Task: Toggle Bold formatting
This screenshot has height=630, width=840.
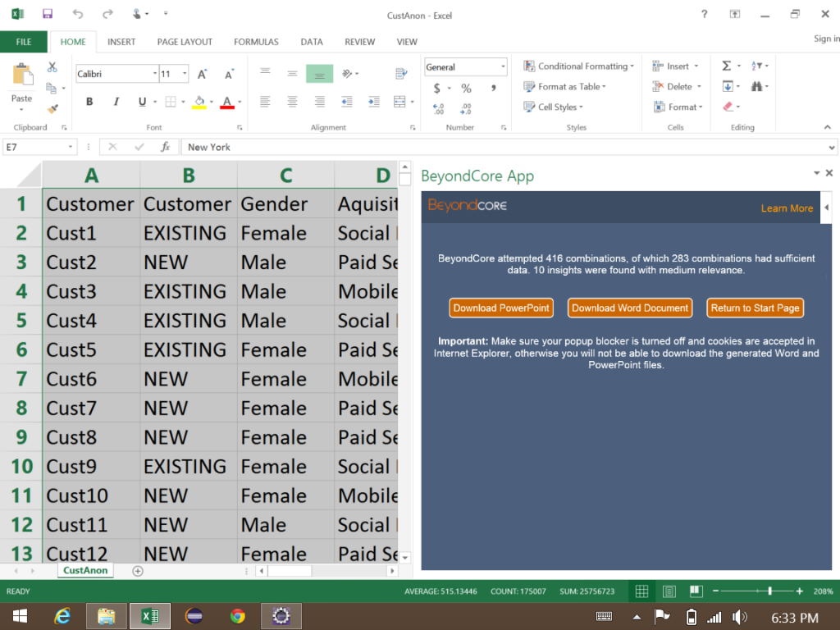Action: click(x=89, y=102)
